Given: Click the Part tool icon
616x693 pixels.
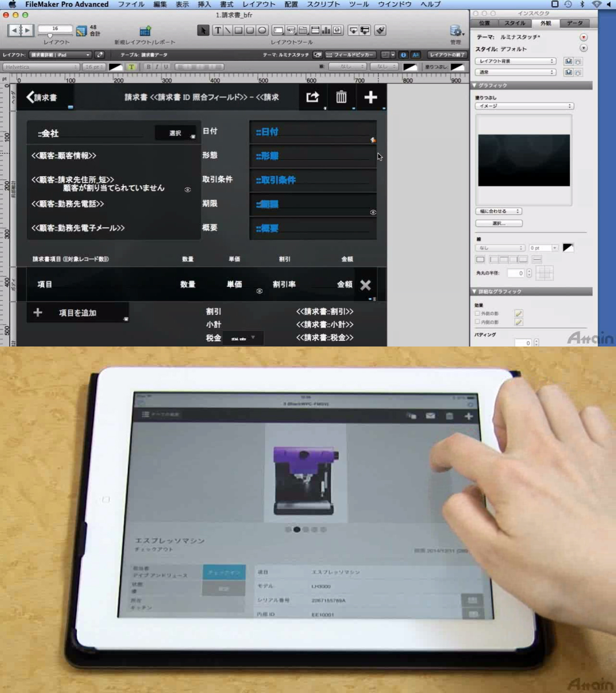Looking at the screenshot, I should (x=365, y=30).
